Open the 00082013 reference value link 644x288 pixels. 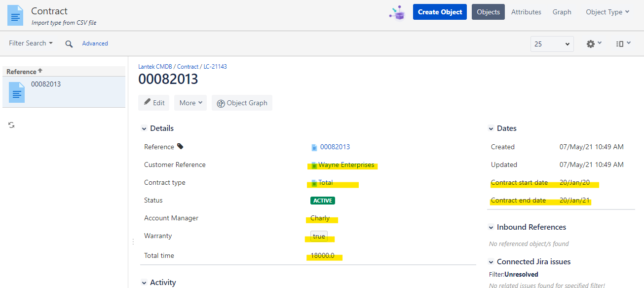[335, 147]
